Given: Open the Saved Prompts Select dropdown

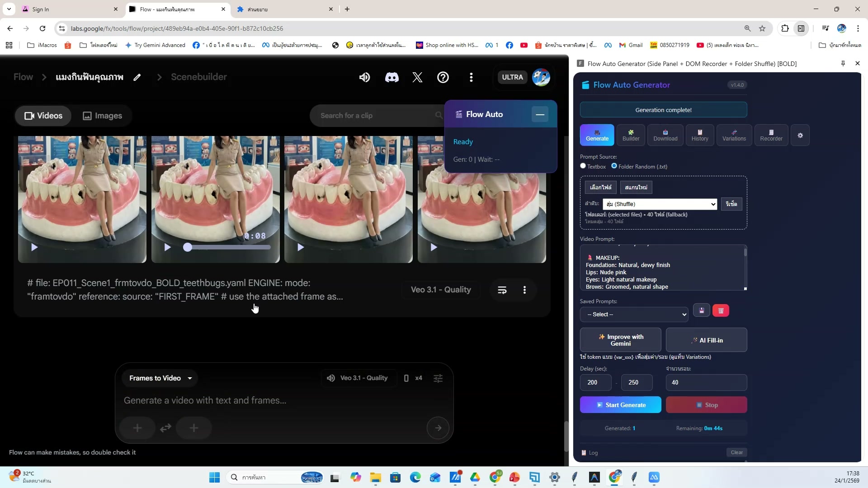Looking at the screenshot, I should (x=634, y=314).
